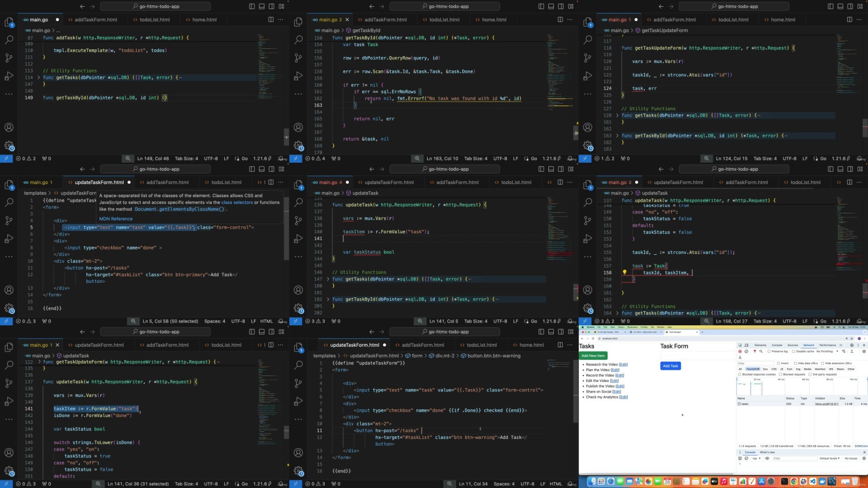Clear the console in the DevTools drawer
868x488 pixels.
(746, 458)
